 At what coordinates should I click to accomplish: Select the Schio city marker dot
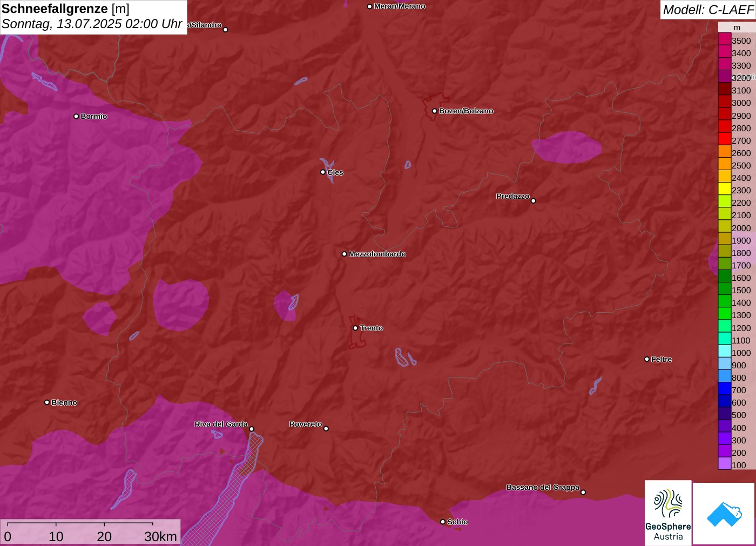[x=443, y=522]
